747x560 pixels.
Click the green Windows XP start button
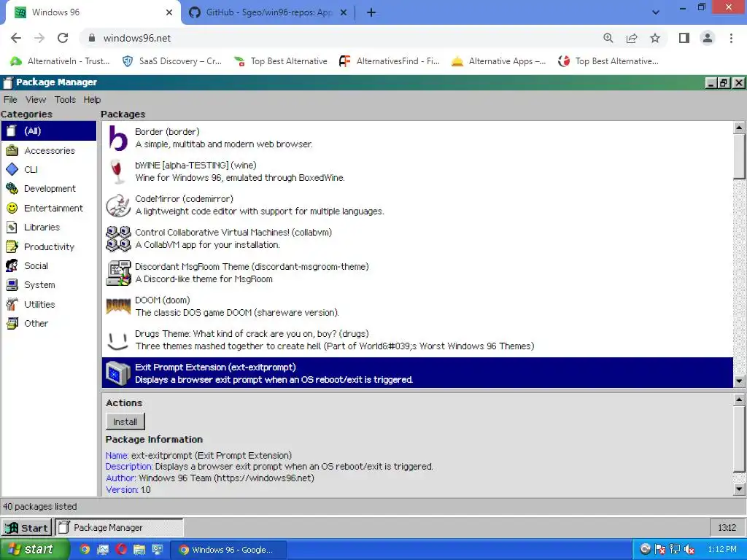pyautogui.click(x=34, y=549)
